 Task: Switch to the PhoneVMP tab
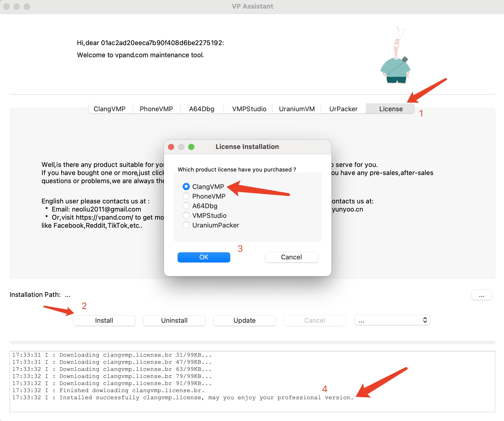pos(156,109)
